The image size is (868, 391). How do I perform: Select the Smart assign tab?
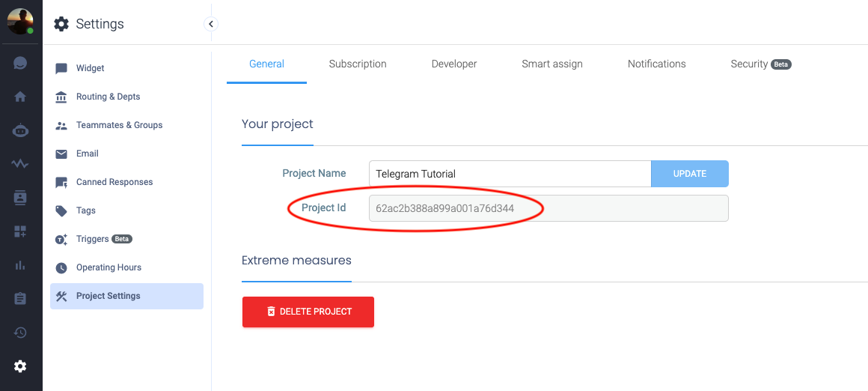coord(552,64)
